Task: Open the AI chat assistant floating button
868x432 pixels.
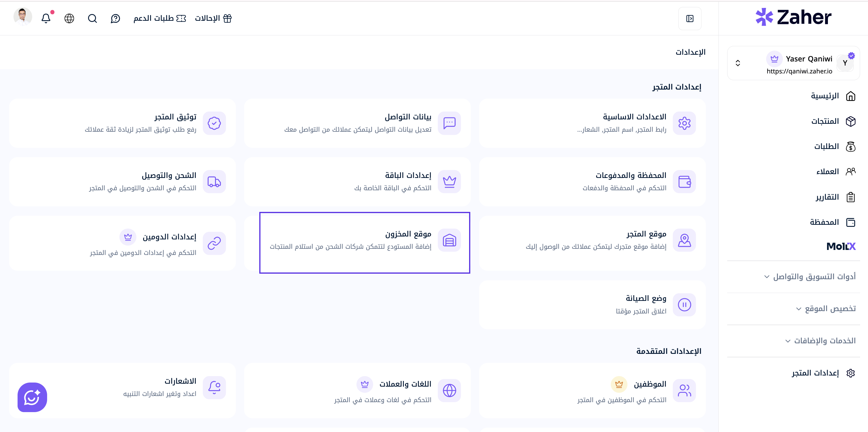Action: [32, 397]
